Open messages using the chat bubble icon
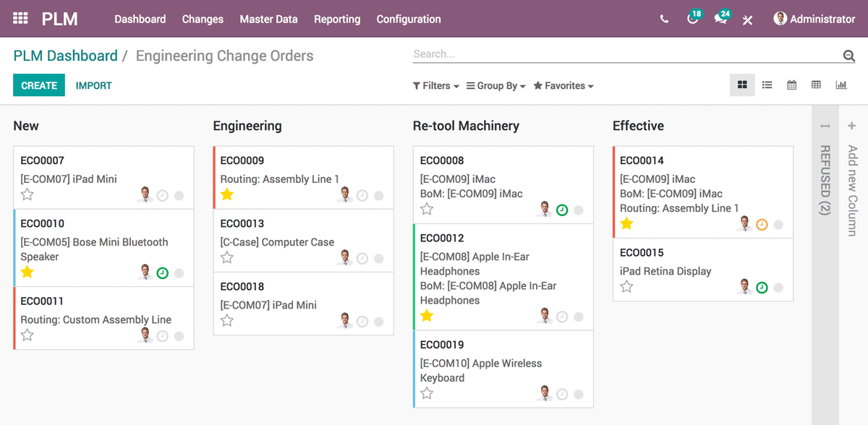 point(720,19)
